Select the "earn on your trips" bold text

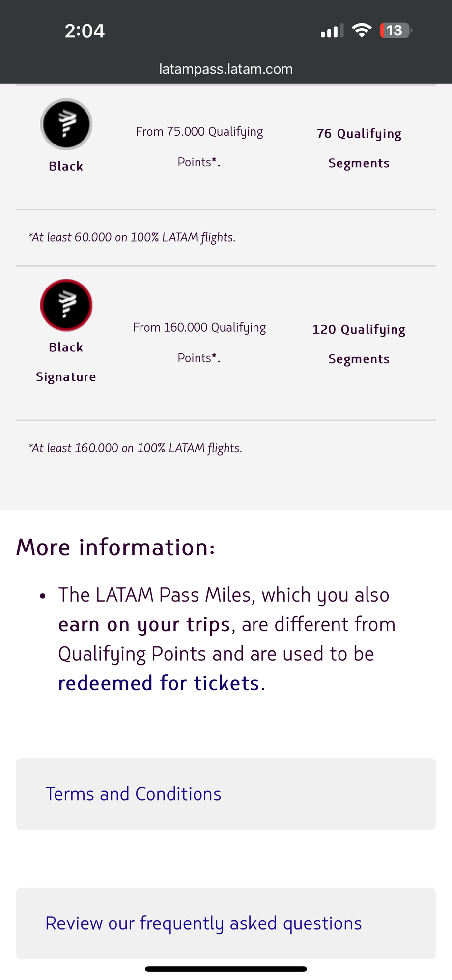(x=144, y=624)
